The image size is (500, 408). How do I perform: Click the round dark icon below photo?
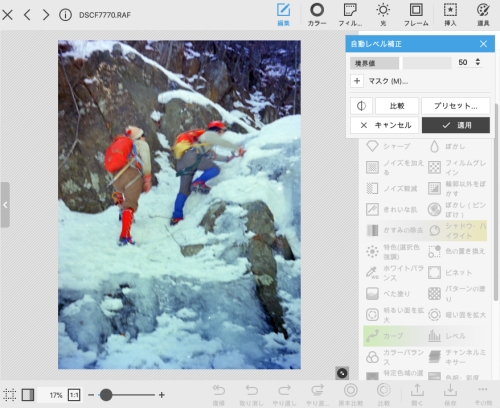(x=342, y=373)
